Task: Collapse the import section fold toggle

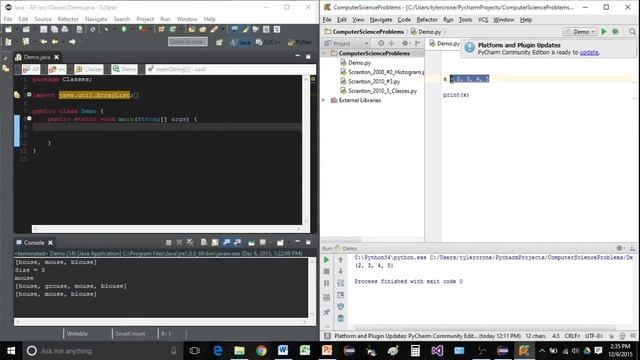Action: click(x=29, y=95)
